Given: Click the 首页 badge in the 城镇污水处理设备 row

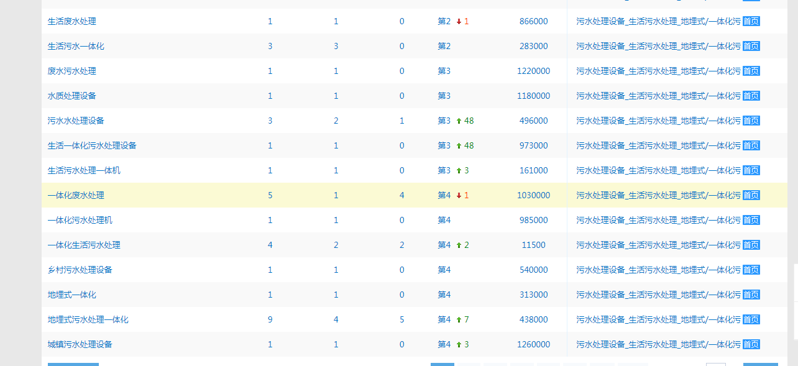Looking at the screenshot, I should click(751, 345).
